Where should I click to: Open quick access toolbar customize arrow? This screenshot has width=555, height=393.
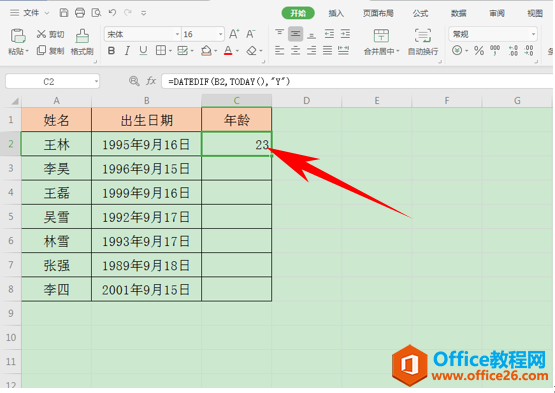(143, 13)
